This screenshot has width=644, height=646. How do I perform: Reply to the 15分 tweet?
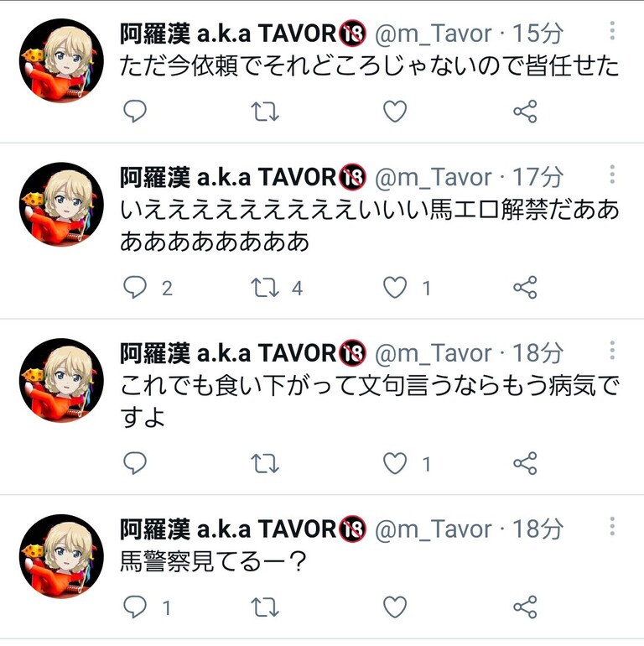[x=135, y=112]
